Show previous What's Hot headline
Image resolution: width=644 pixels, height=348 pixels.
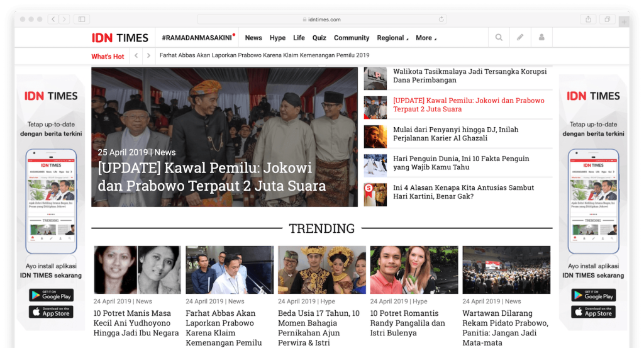tap(136, 55)
